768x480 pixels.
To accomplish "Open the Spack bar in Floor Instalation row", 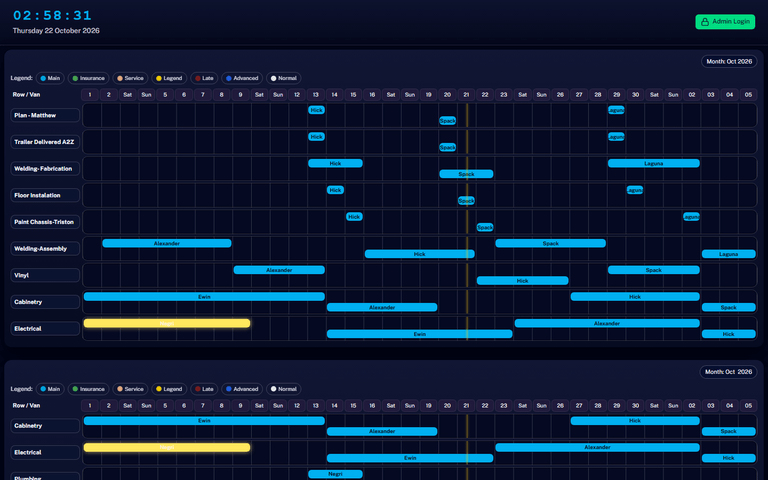I will 466,201.
